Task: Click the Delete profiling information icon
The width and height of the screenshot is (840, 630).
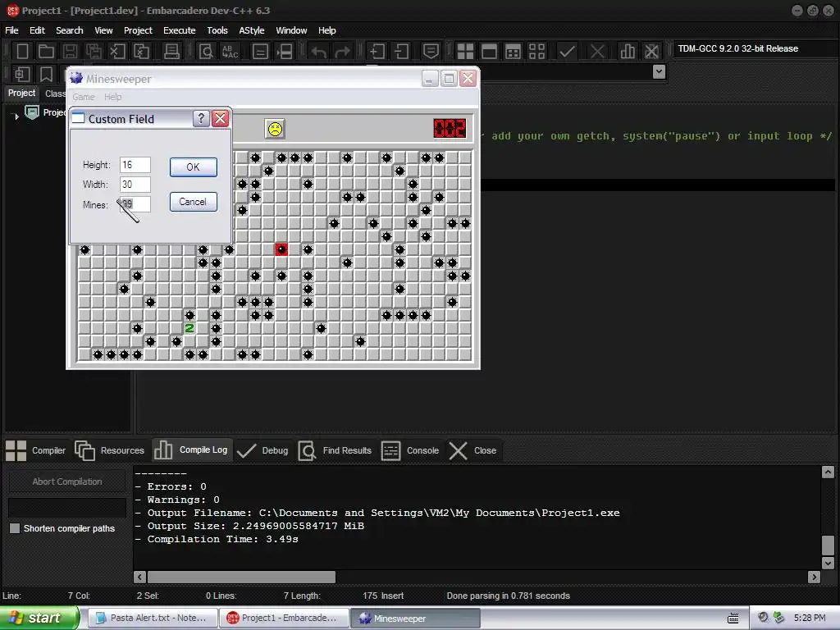Action: pyautogui.click(x=651, y=52)
